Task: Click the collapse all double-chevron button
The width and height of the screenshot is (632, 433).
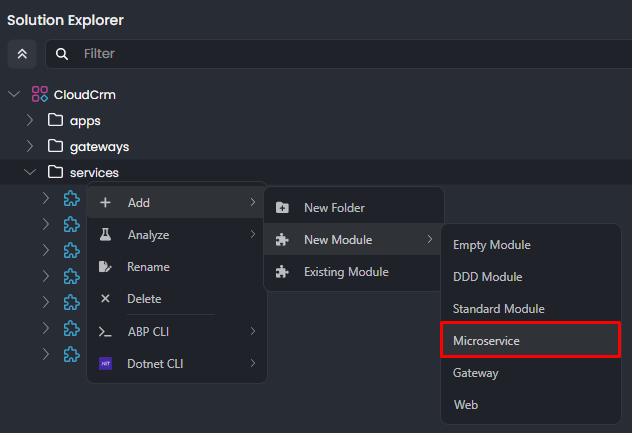Action: pyautogui.click(x=22, y=54)
